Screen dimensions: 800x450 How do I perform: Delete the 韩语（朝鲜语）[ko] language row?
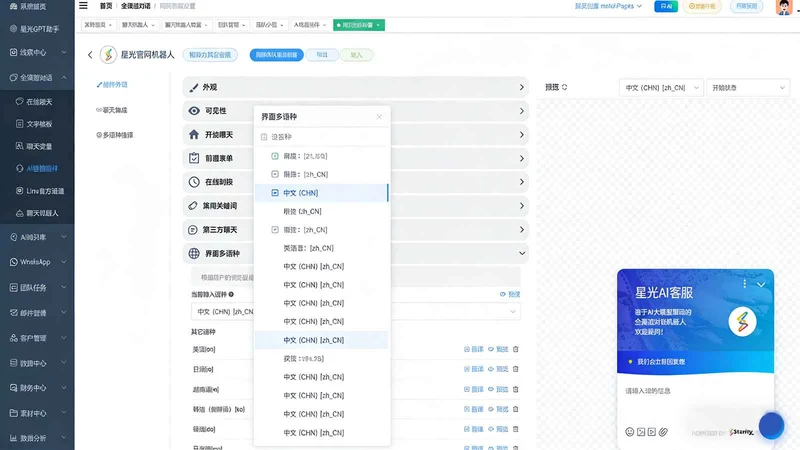515,409
